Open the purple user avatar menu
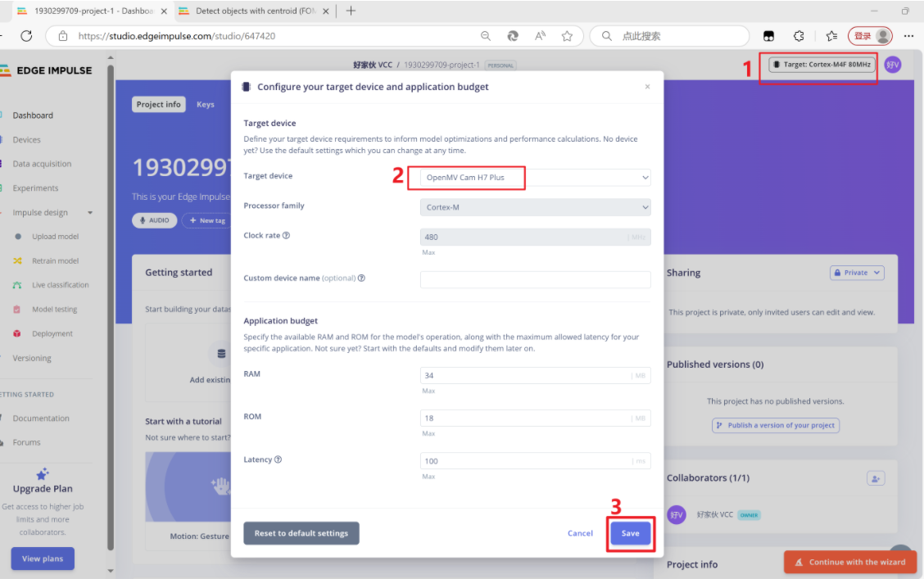Viewport: 924px width, 579px height. point(893,65)
